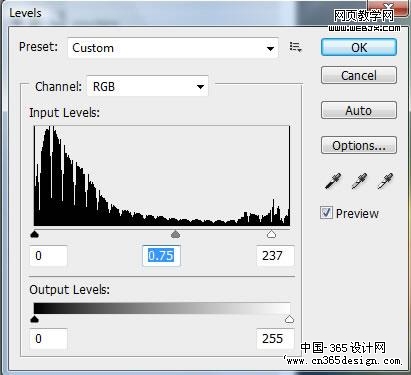Open the preset options menu icon
This screenshot has width=411, height=375.
point(295,47)
